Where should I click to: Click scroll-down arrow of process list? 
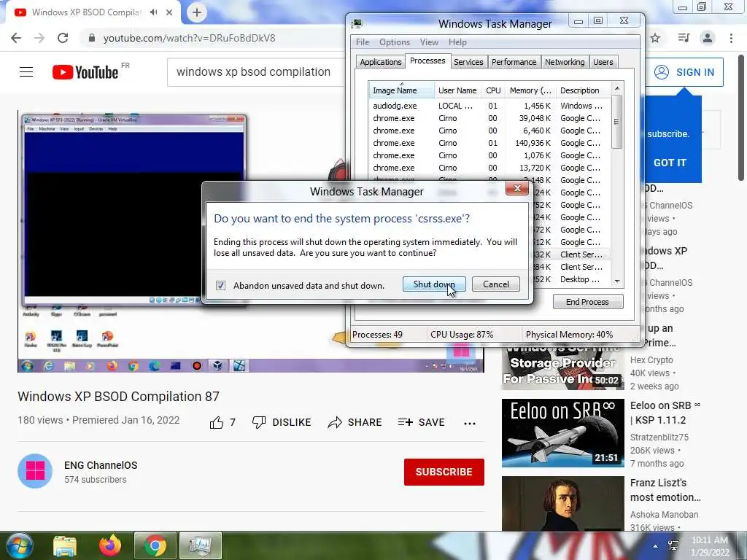tap(617, 281)
